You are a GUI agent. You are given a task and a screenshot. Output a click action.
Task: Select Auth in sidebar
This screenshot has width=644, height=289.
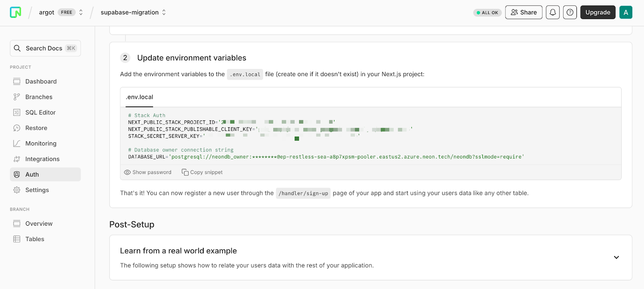tap(45, 175)
